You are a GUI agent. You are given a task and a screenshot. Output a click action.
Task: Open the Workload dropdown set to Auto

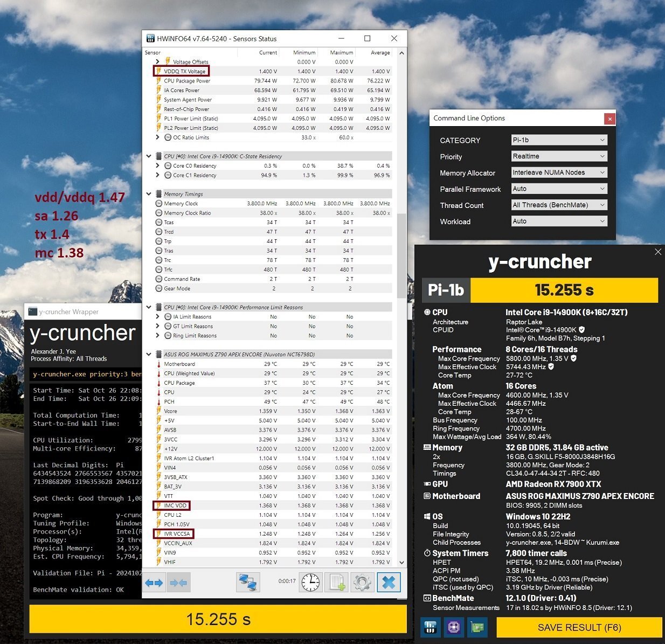tap(559, 221)
